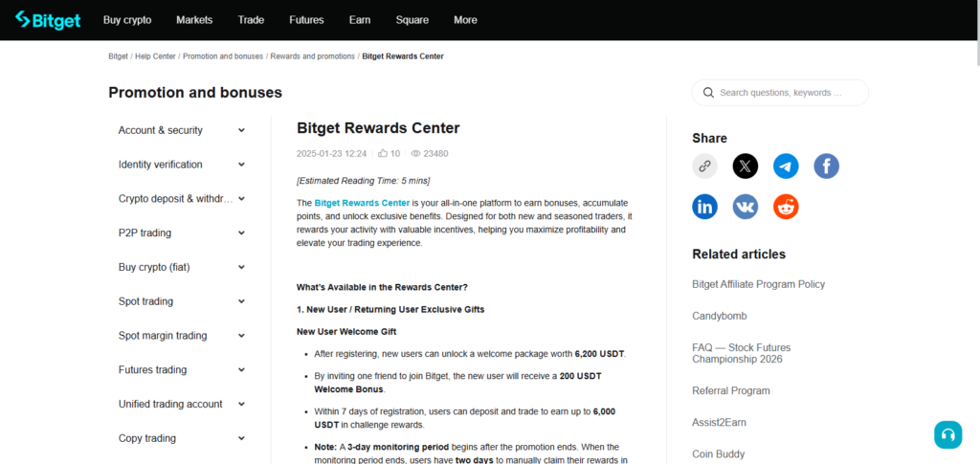Expand Account & security section

click(x=242, y=130)
